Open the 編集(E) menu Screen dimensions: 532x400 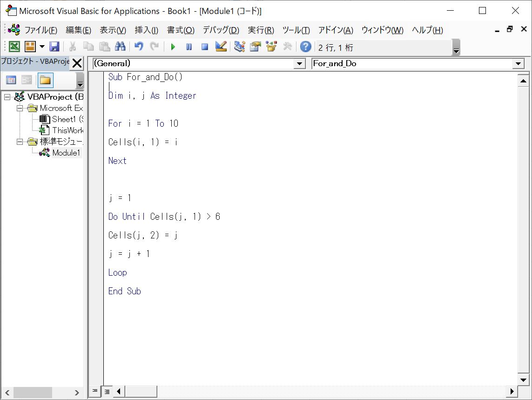(78, 30)
